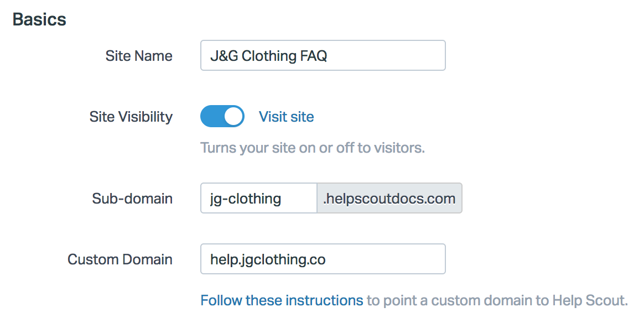Click the Custom Domain text field
Viewport: 644px width, 323px height.
pyautogui.click(x=323, y=259)
